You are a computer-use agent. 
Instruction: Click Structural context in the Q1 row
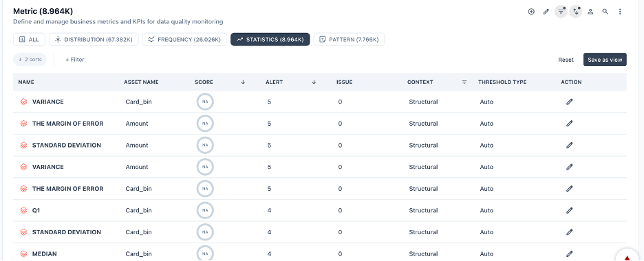pyautogui.click(x=423, y=210)
